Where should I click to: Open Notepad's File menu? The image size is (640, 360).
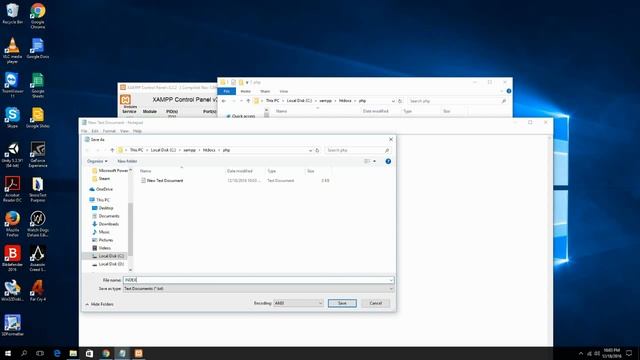(84, 131)
